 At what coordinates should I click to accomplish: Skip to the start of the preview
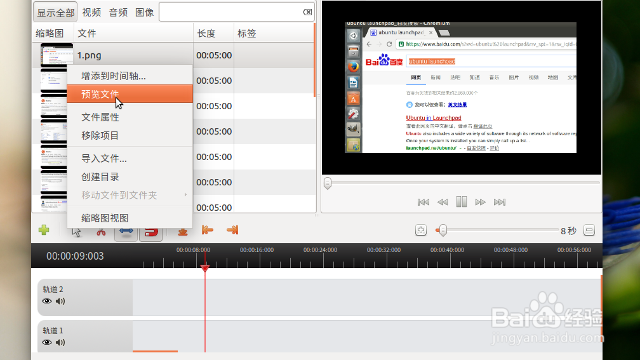pos(423,202)
